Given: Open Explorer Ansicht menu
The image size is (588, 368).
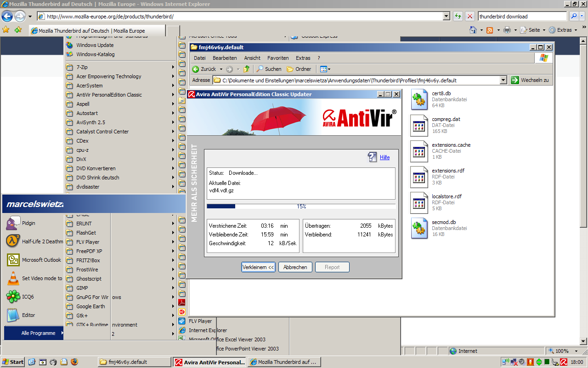Looking at the screenshot, I should point(252,58).
